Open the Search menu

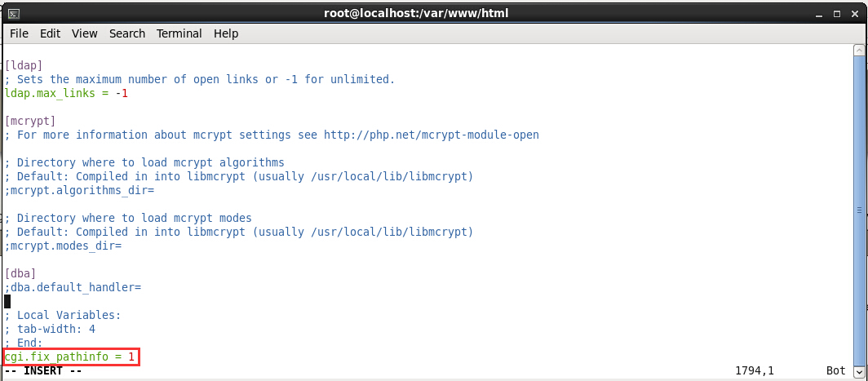point(126,33)
